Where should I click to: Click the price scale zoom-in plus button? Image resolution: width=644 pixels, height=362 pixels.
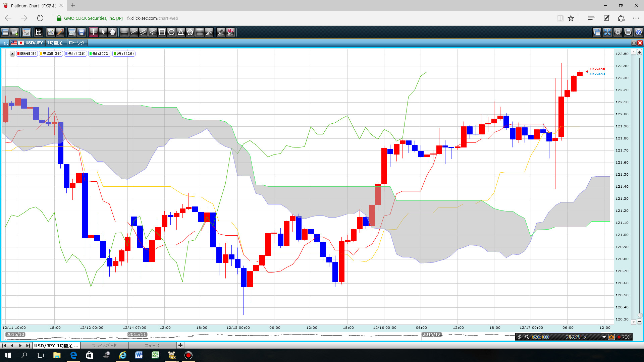click(639, 52)
